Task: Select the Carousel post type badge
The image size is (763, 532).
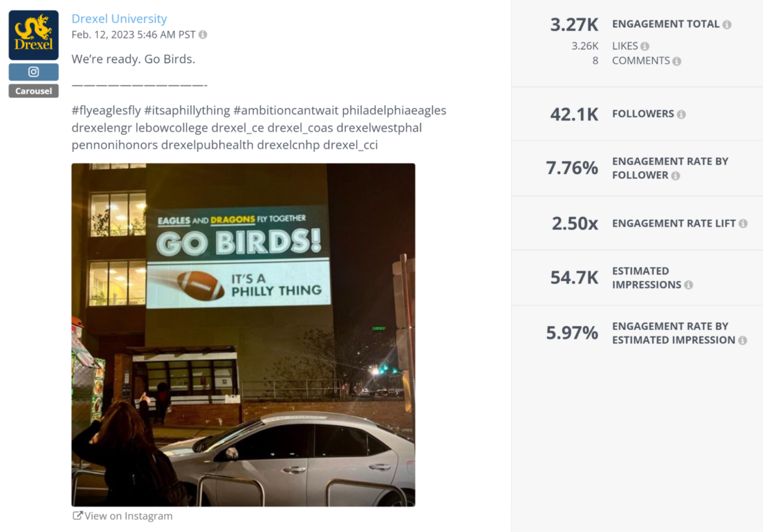Action: (x=33, y=91)
